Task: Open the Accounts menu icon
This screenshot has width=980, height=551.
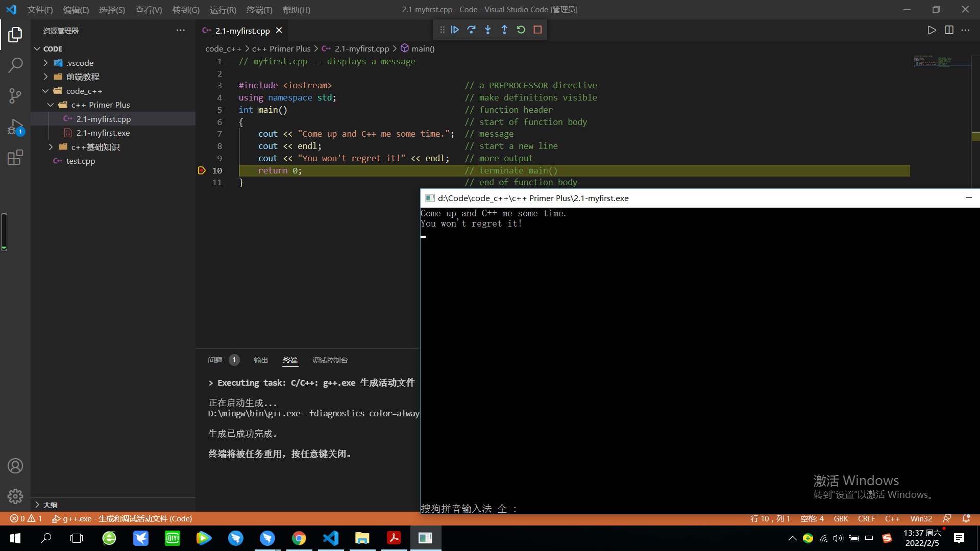Action: coord(15,466)
